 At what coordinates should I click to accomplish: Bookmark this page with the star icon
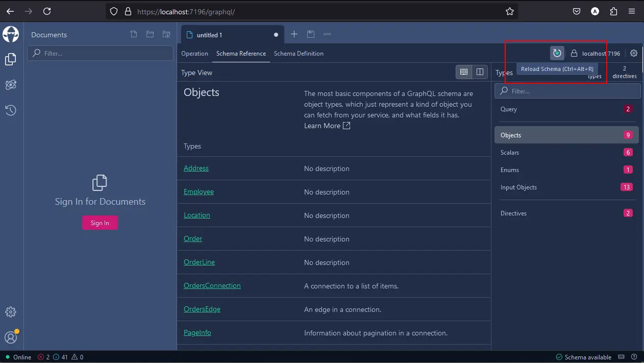coord(509,11)
